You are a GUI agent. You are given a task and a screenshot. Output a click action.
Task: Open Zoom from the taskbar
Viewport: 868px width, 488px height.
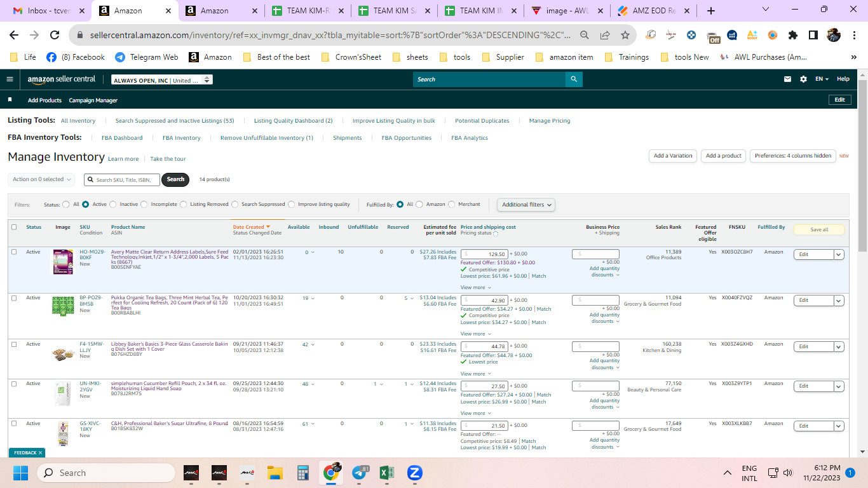(x=414, y=473)
